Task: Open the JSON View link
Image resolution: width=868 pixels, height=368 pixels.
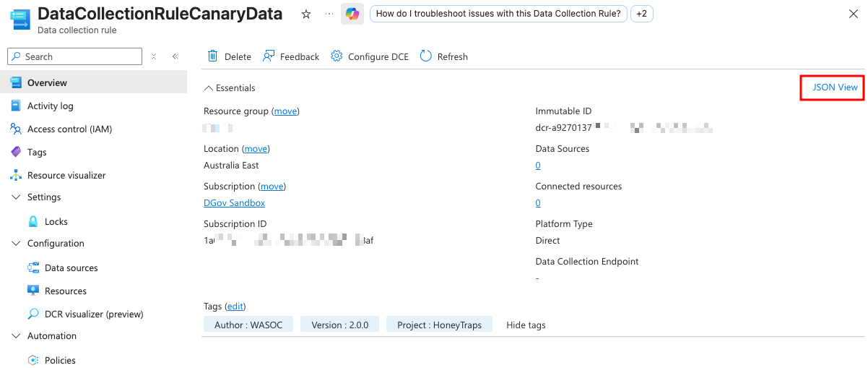Action: (x=835, y=87)
